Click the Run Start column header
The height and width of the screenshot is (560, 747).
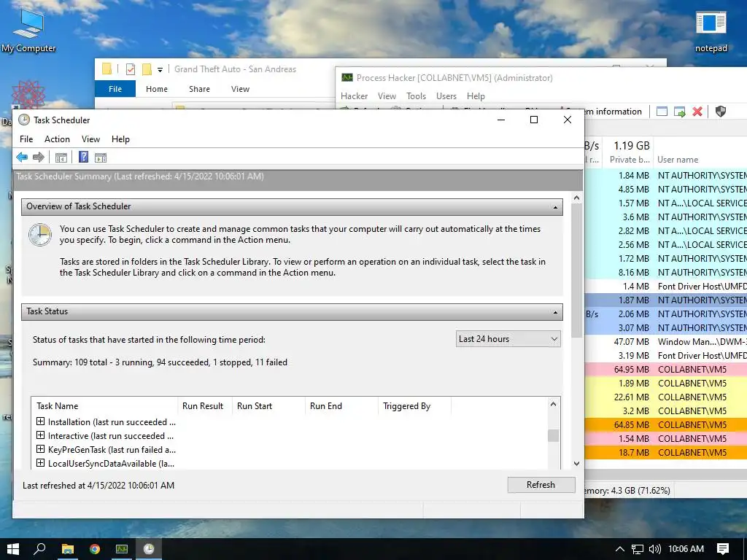(268, 406)
